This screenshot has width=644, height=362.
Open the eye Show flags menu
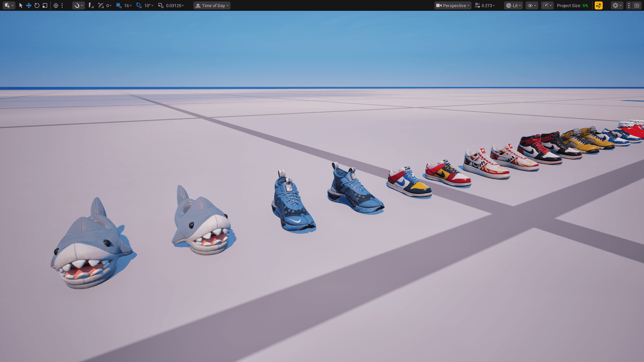coord(532,5)
